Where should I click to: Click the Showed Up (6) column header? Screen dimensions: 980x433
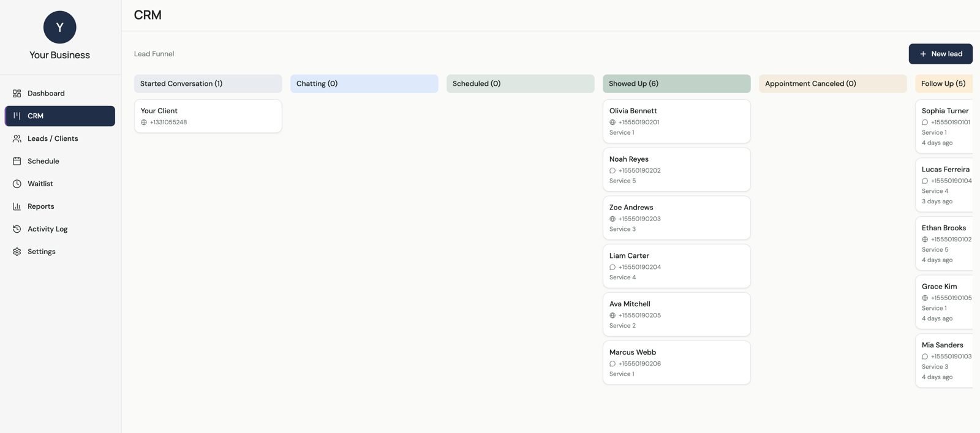coord(677,84)
